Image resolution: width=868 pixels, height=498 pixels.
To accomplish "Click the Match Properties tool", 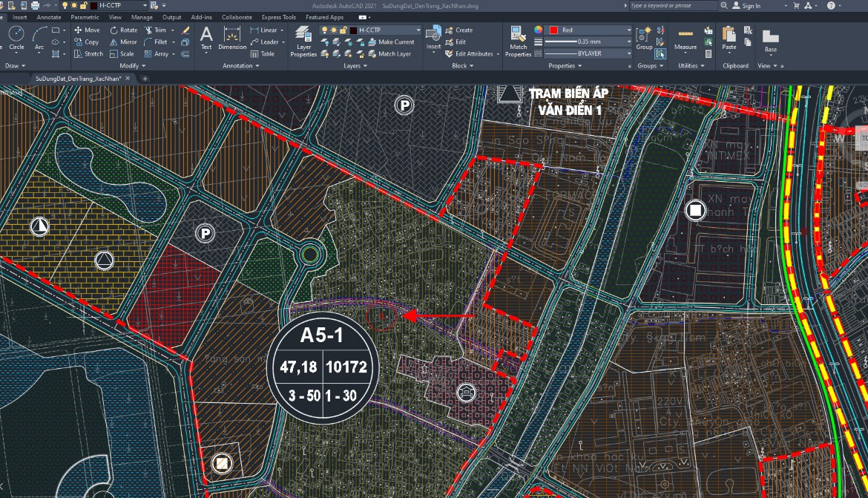I will [x=518, y=40].
